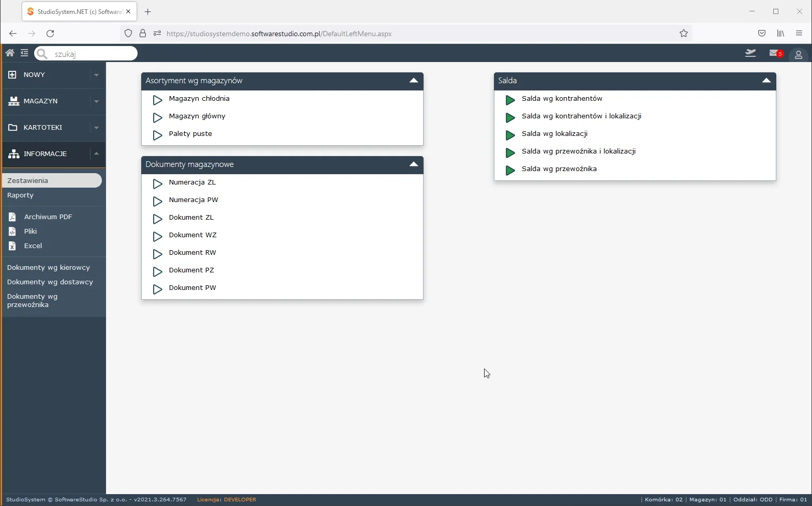Expand the NOWY menu dropdown arrow
The width and height of the screenshot is (812, 506).
(x=96, y=75)
